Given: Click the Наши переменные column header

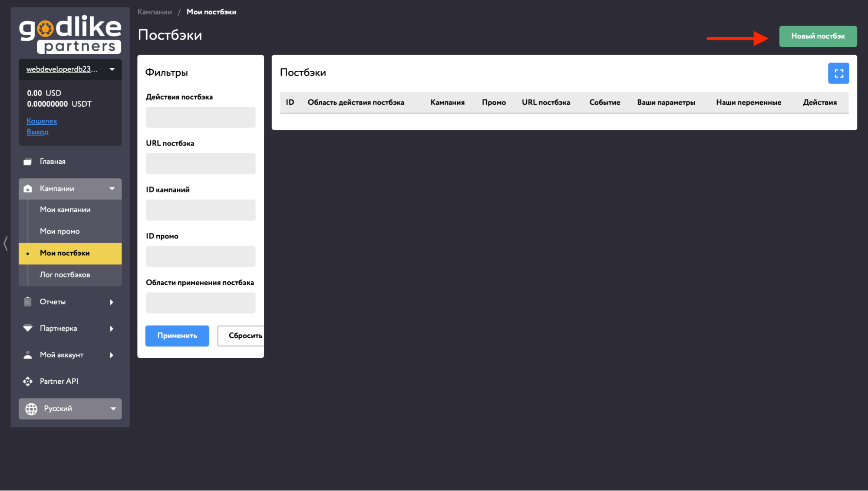Looking at the screenshot, I should click(749, 102).
